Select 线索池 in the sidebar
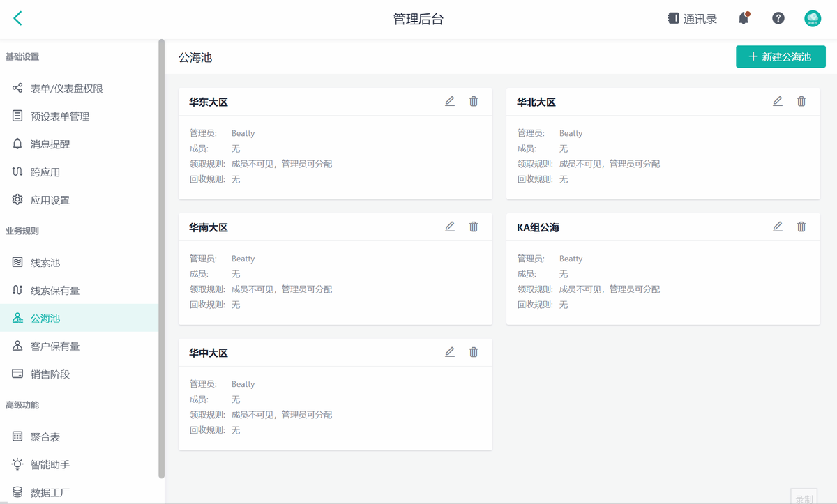 point(45,263)
